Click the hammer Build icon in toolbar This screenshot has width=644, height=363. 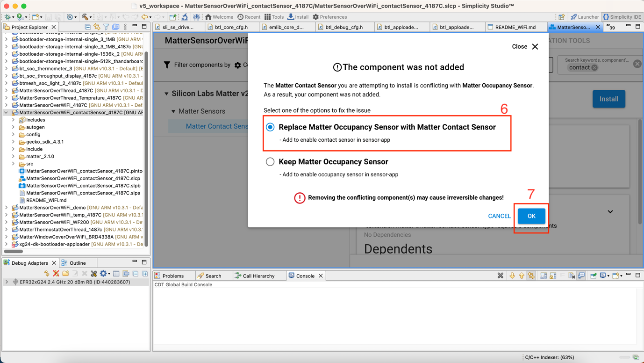(x=85, y=17)
